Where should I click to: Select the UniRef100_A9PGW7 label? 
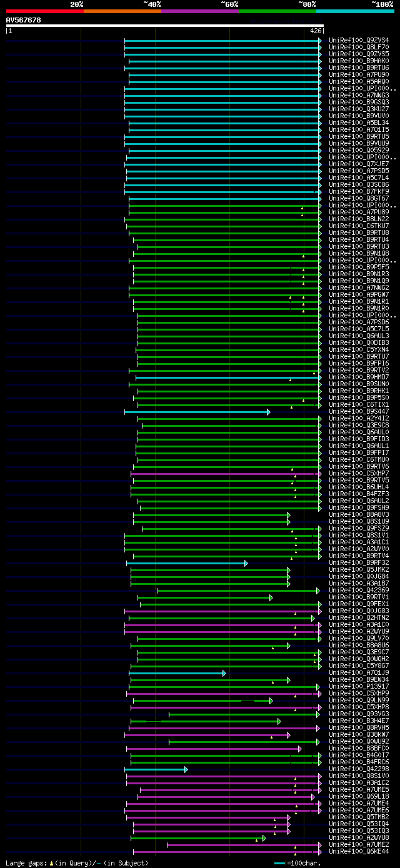359,294
